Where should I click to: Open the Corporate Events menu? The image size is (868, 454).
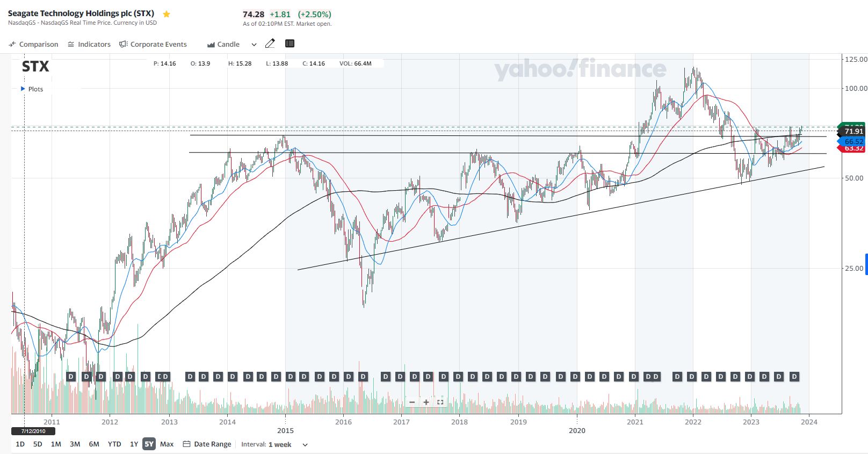pos(153,44)
